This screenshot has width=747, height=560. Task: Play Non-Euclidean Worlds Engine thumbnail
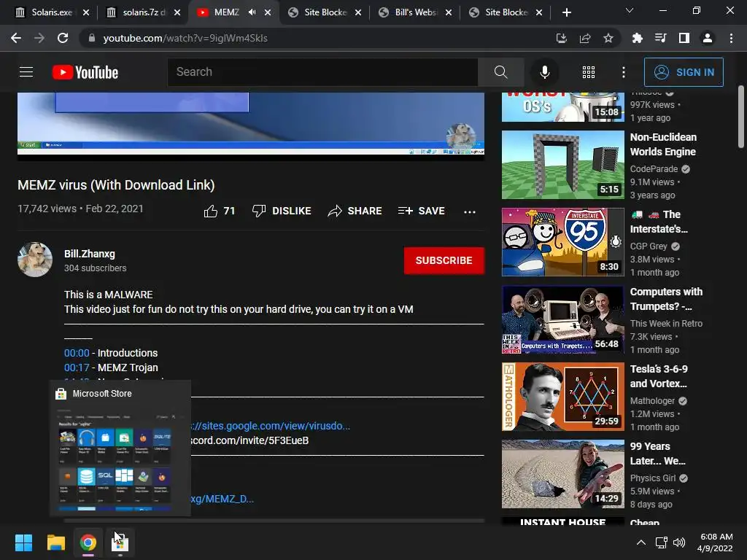[x=562, y=165]
